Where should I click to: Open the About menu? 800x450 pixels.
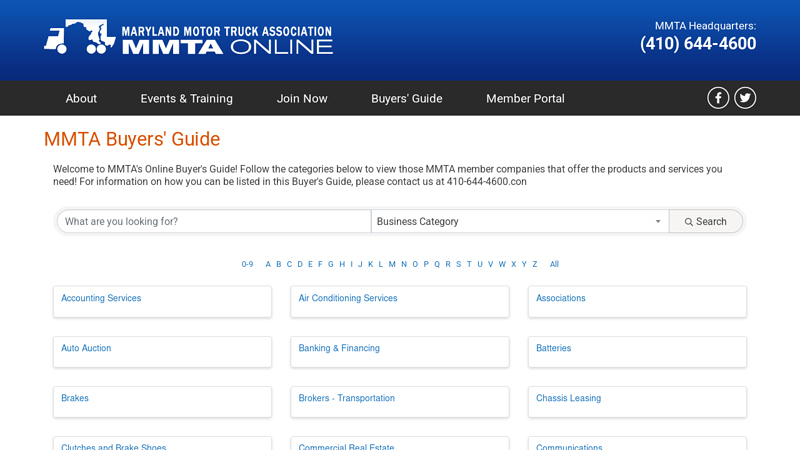[81, 98]
